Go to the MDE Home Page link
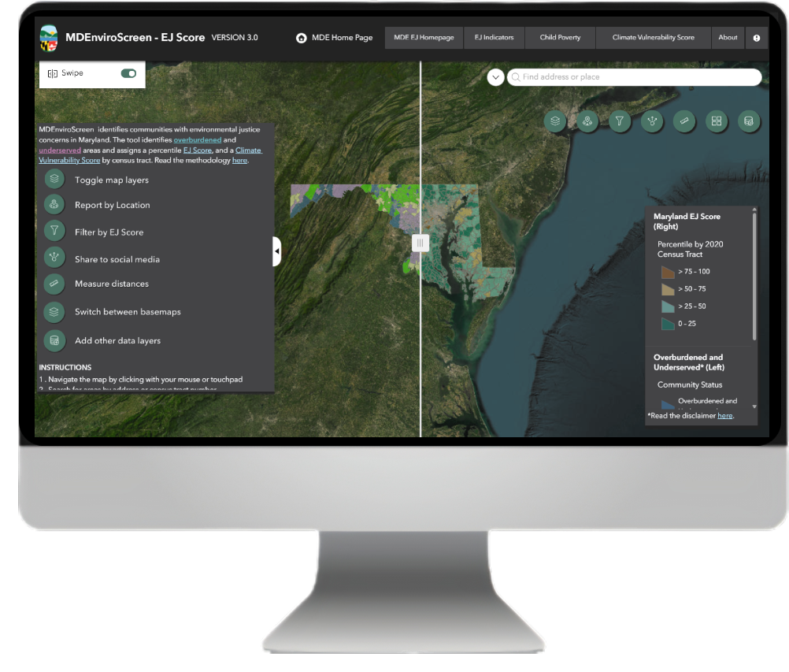 [335, 38]
